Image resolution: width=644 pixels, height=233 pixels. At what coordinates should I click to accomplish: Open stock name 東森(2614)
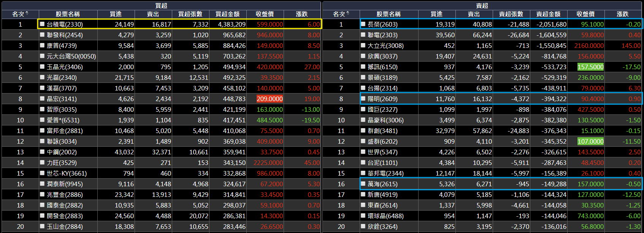pos(382,205)
